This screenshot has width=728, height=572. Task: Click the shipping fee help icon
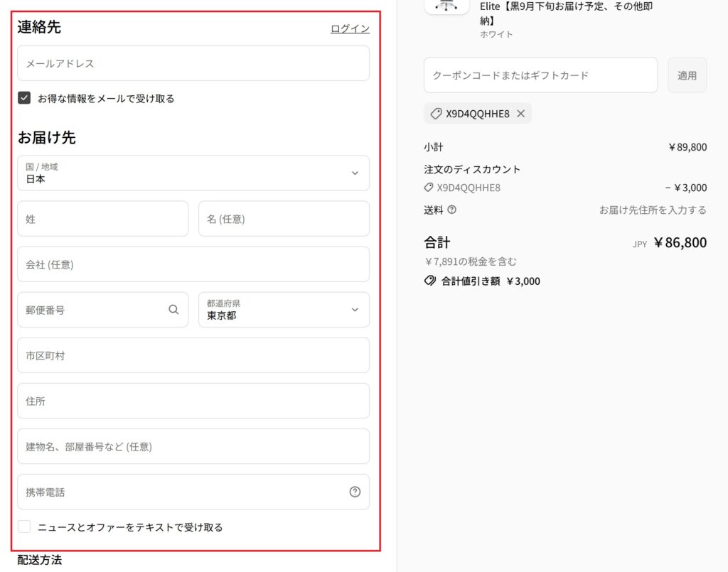[451, 210]
